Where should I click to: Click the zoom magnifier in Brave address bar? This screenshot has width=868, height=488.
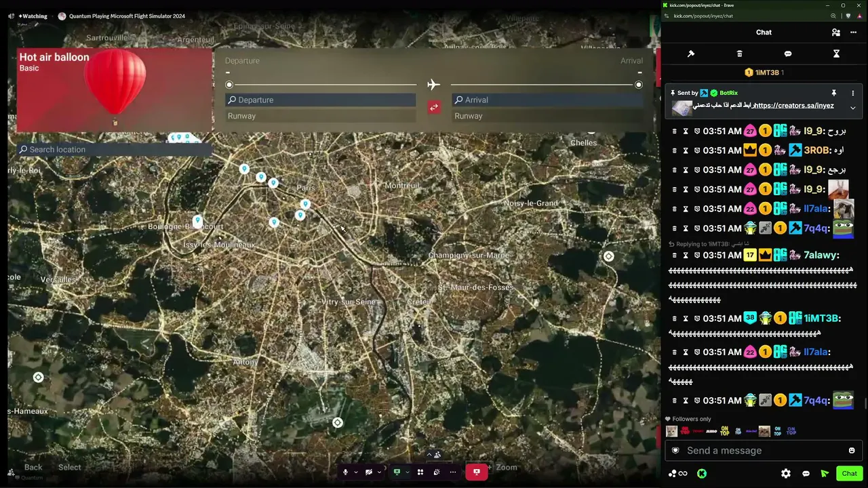(x=833, y=16)
